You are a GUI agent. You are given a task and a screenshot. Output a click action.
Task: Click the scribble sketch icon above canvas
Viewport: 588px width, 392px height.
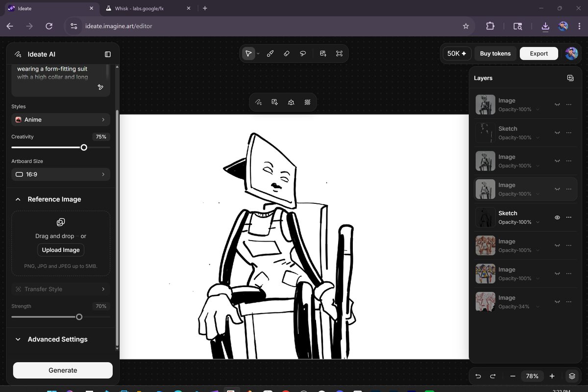click(258, 102)
